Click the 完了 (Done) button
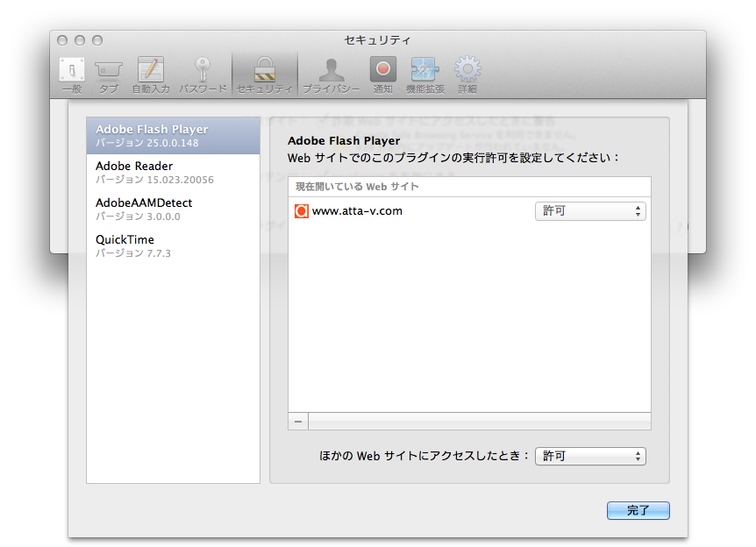This screenshot has width=756, height=547. tap(638, 510)
